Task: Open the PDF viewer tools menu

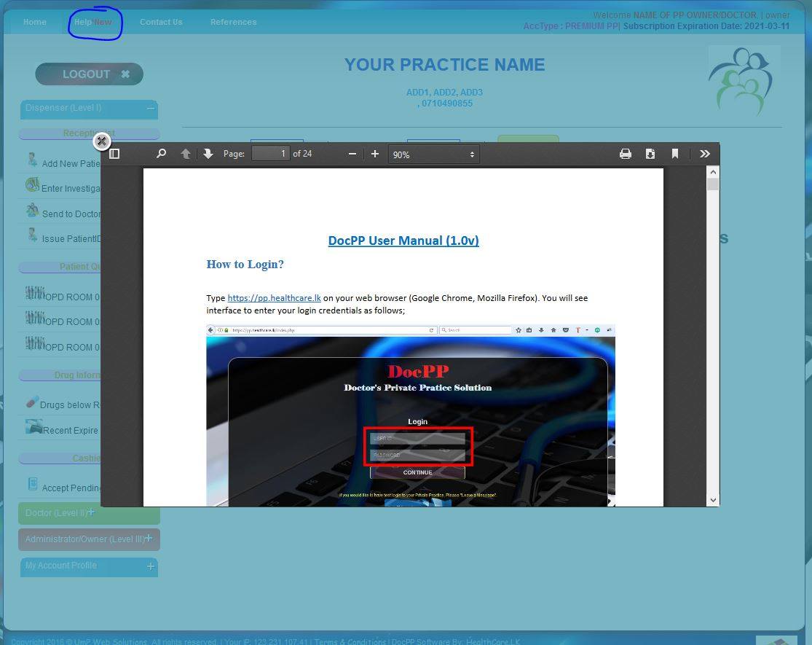Action: 705,154
